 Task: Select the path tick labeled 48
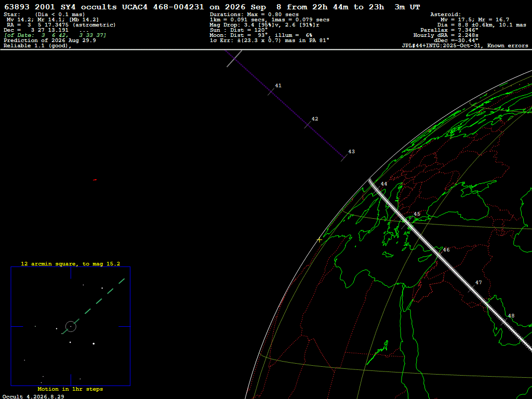[504, 321]
